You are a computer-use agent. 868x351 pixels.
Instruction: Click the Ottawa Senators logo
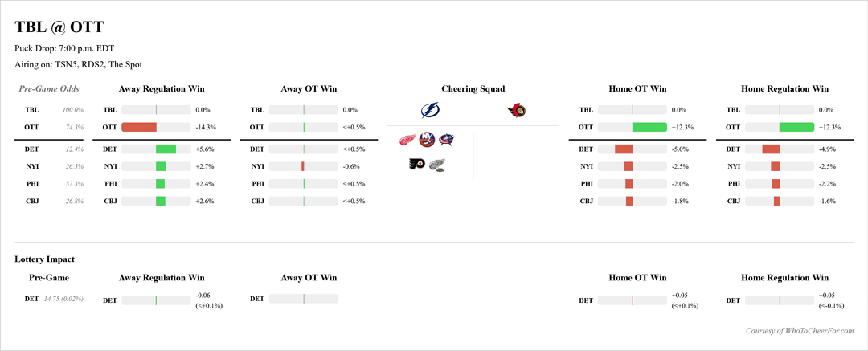pos(516,111)
